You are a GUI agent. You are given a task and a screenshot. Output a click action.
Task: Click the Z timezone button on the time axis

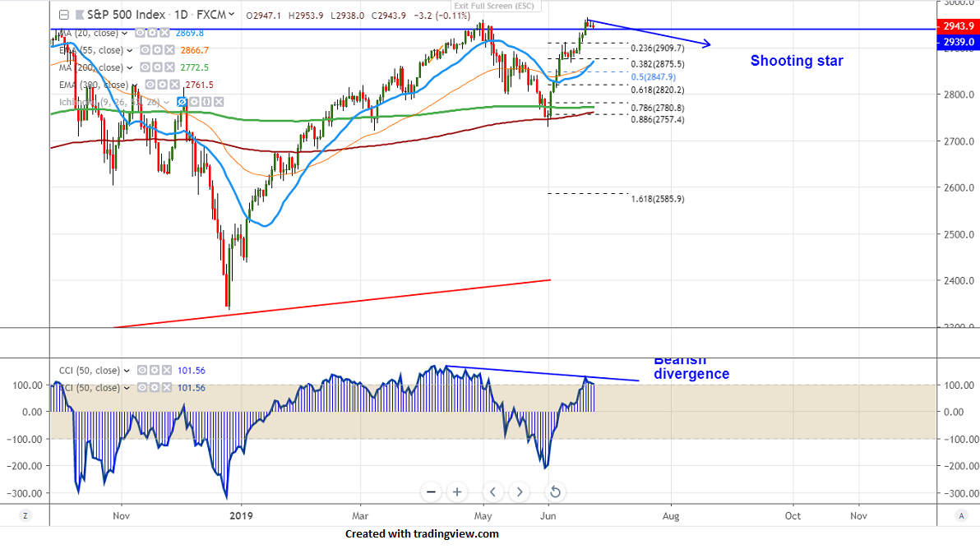tap(25, 515)
